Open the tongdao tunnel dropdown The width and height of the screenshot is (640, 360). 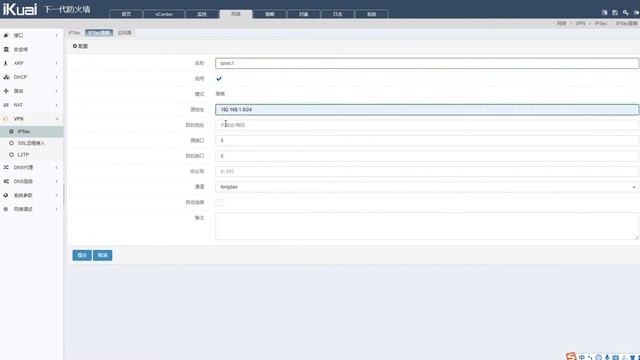coord(427,187)
